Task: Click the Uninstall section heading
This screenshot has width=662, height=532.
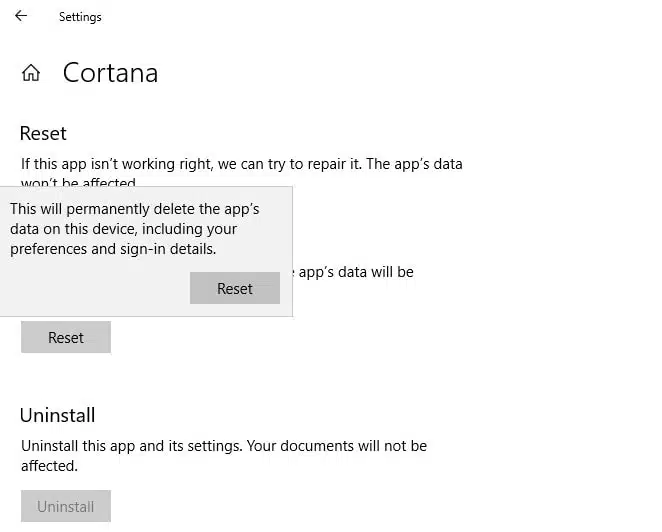Action: [x=57, y=415]
